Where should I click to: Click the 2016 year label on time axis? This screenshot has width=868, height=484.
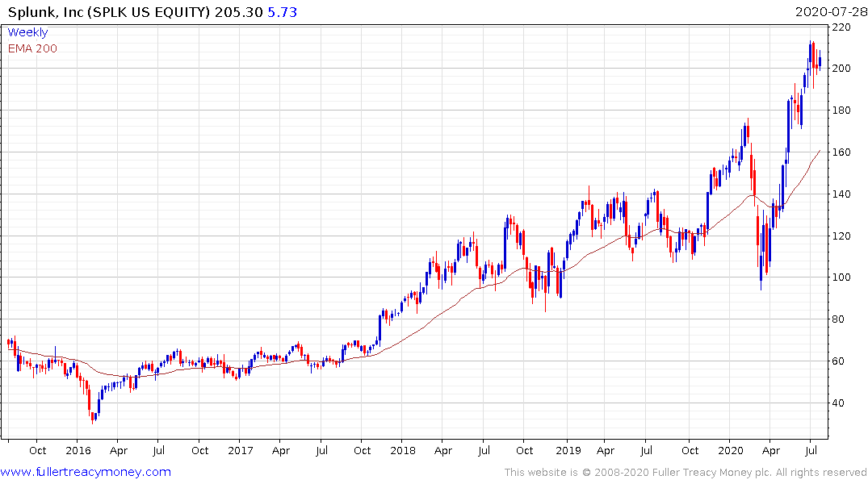point(78,450)
